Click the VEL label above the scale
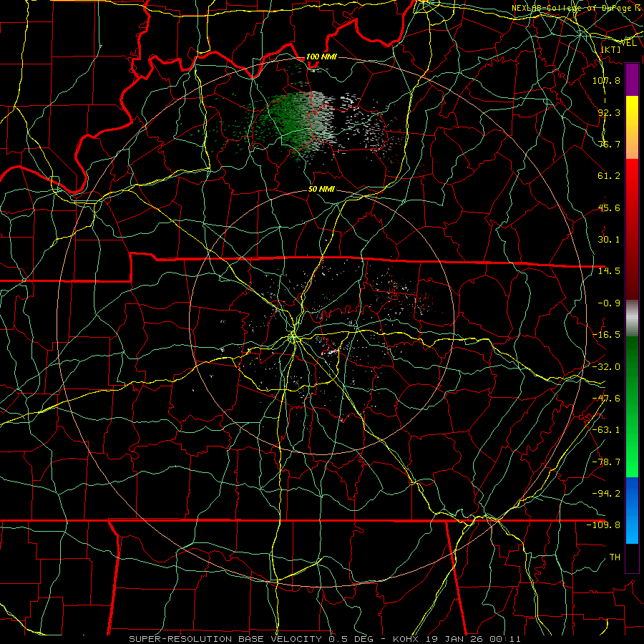644x644 pixels. 628,43
